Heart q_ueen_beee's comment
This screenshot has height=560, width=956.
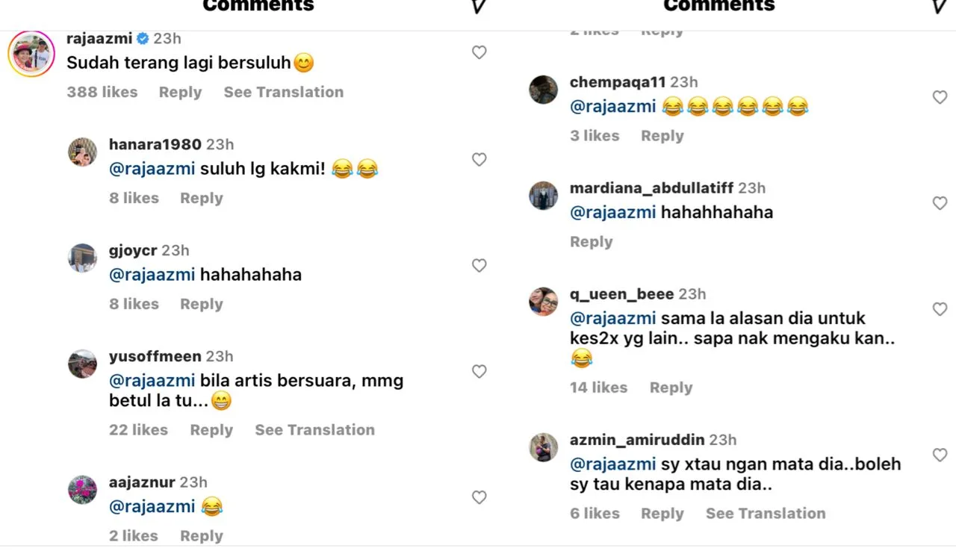[x=940, y=309]
